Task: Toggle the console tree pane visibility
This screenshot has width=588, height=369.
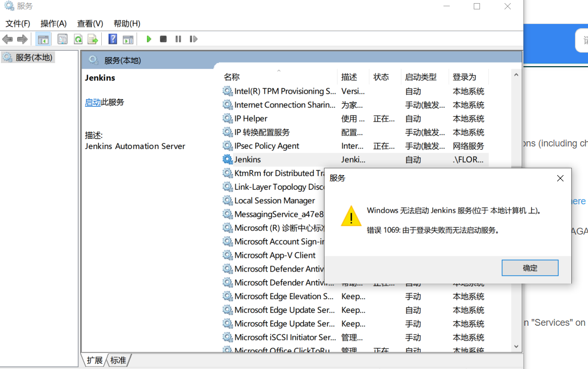Action: (43, 39)
